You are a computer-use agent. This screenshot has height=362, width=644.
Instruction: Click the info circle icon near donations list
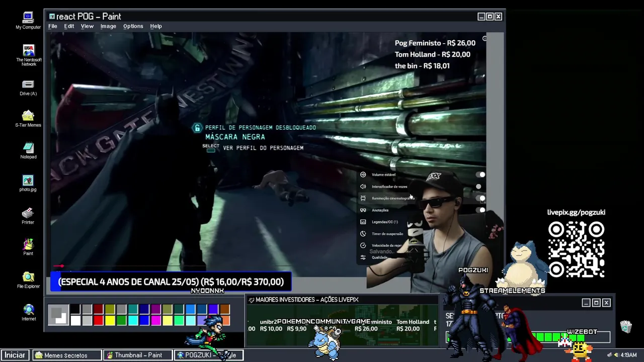click(485, 39)
